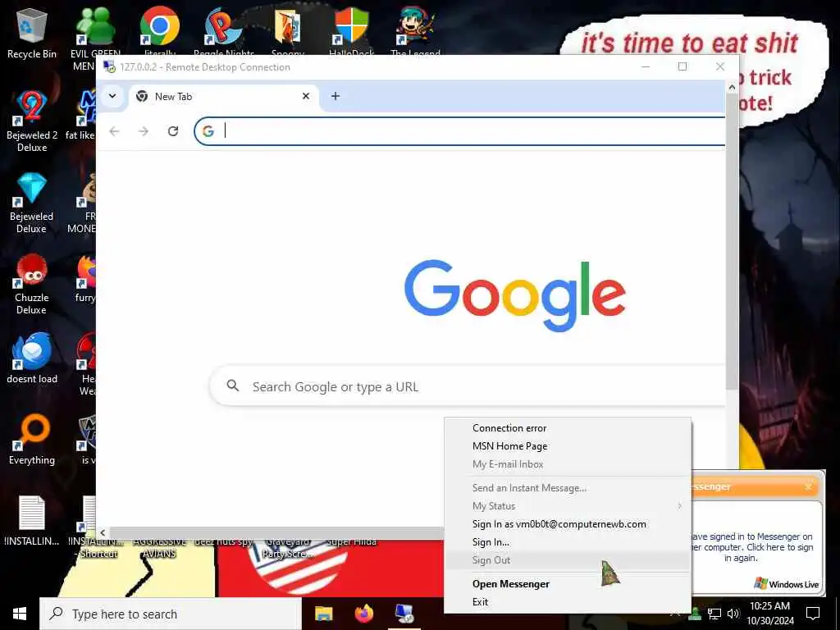Expand Chrome tab search dropdown
The image size is (840, 630).
point(112,96)
